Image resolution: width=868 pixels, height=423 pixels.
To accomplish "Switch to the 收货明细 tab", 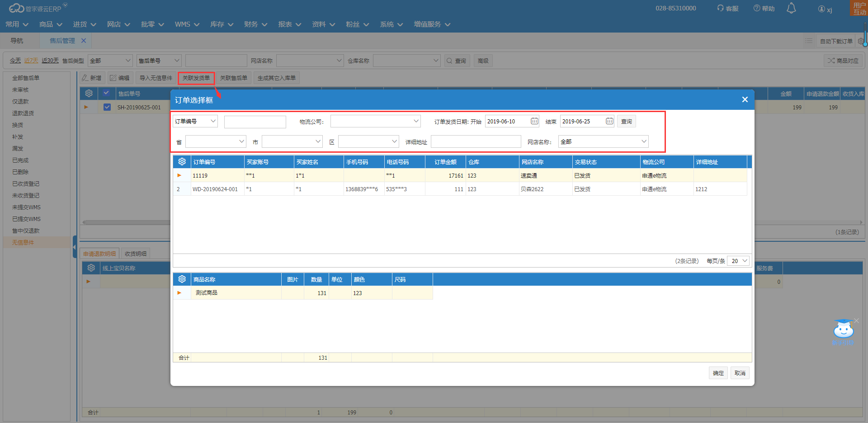I will coord(135,254).
